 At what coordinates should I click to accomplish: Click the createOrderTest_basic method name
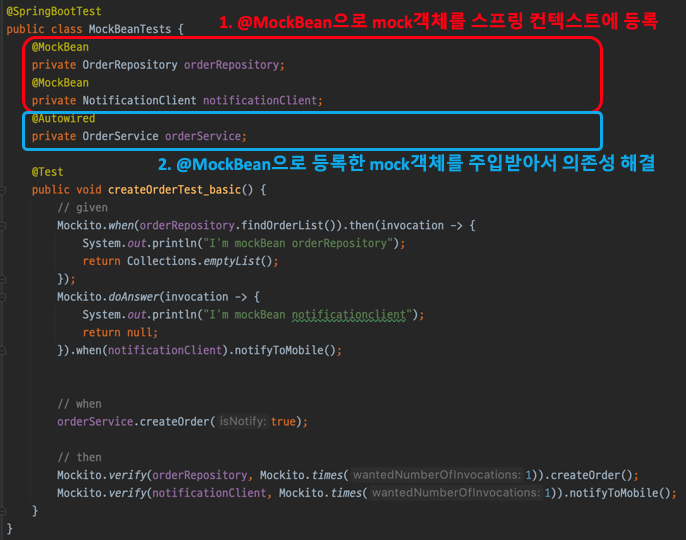[175, 190]
